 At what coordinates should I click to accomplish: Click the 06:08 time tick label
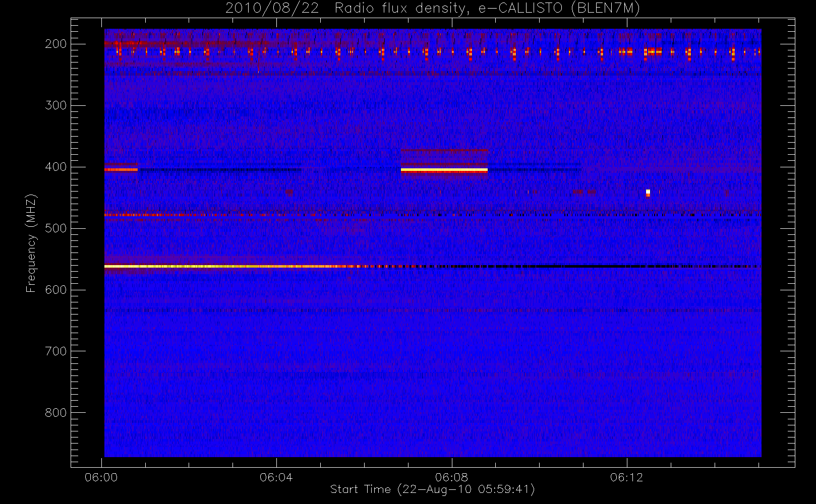451,477
